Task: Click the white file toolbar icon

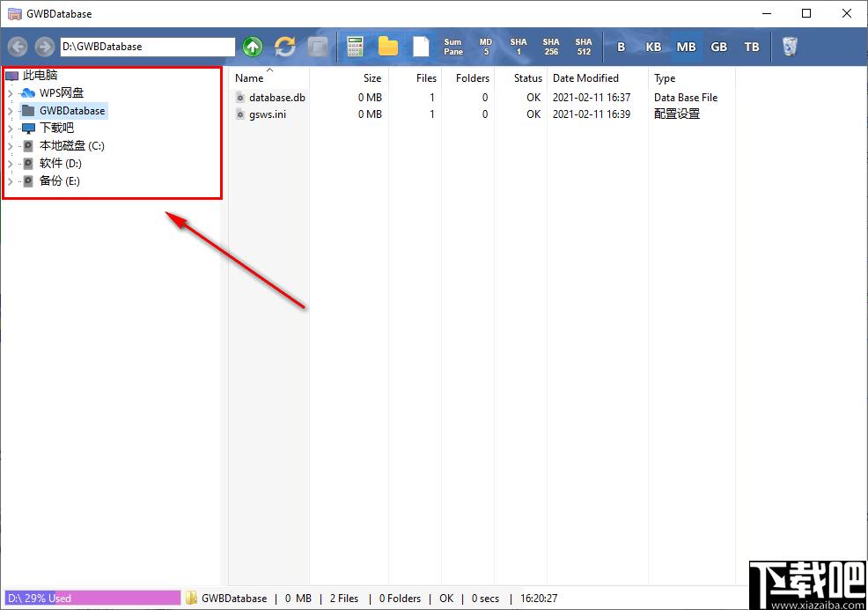Action: pyautogui.click(x=421, y=47)
